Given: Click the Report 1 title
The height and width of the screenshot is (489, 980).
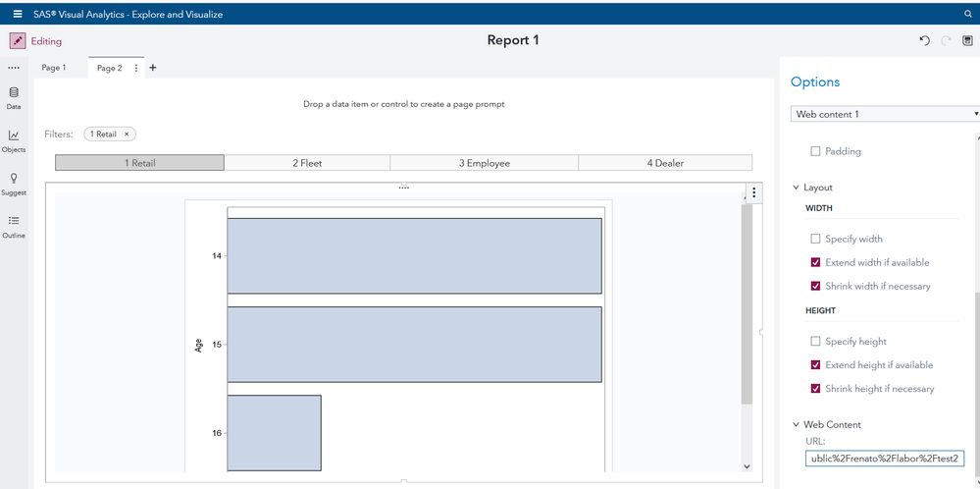Looking at the screenshot, I should coord(512,40).
